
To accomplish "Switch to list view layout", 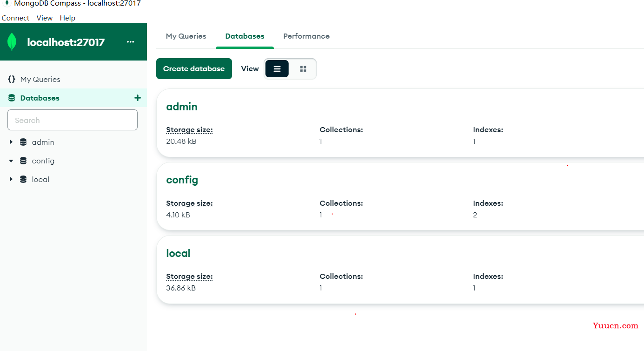I will pyautogui.click(x=277, y=68).
